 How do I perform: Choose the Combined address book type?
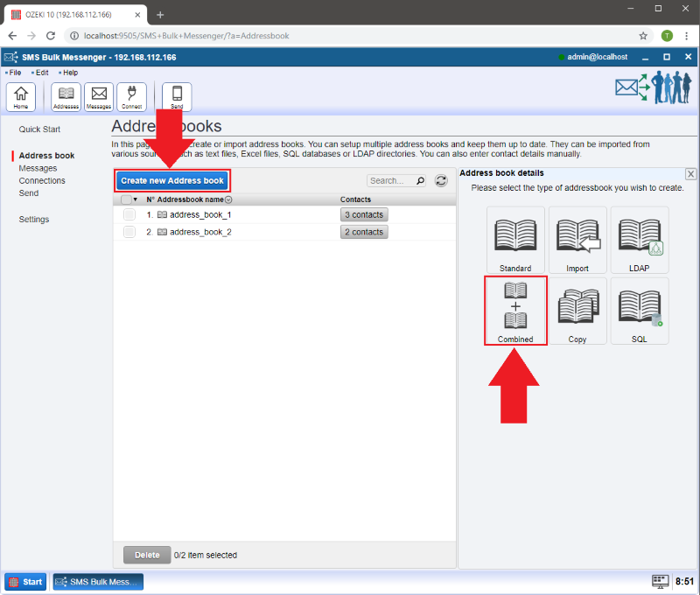coord(516,311)
